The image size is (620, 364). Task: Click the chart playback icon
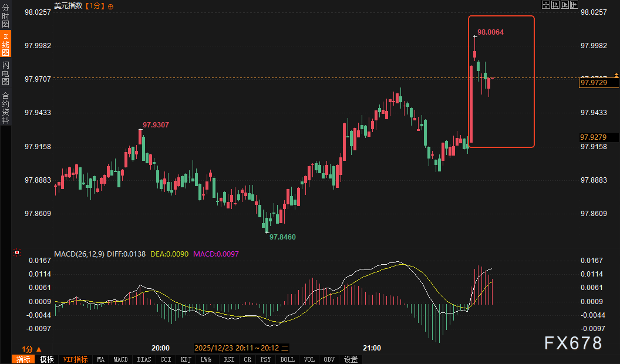click(x=565, y=5)
